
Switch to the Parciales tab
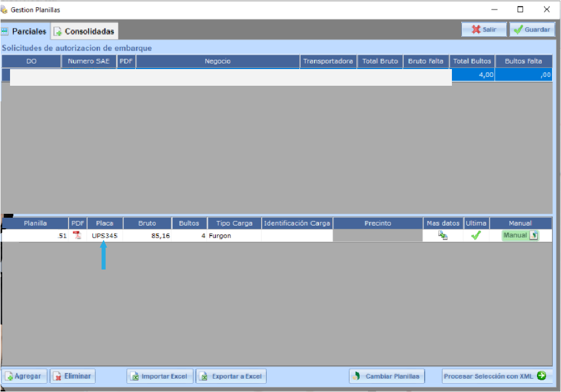(25, 31)
